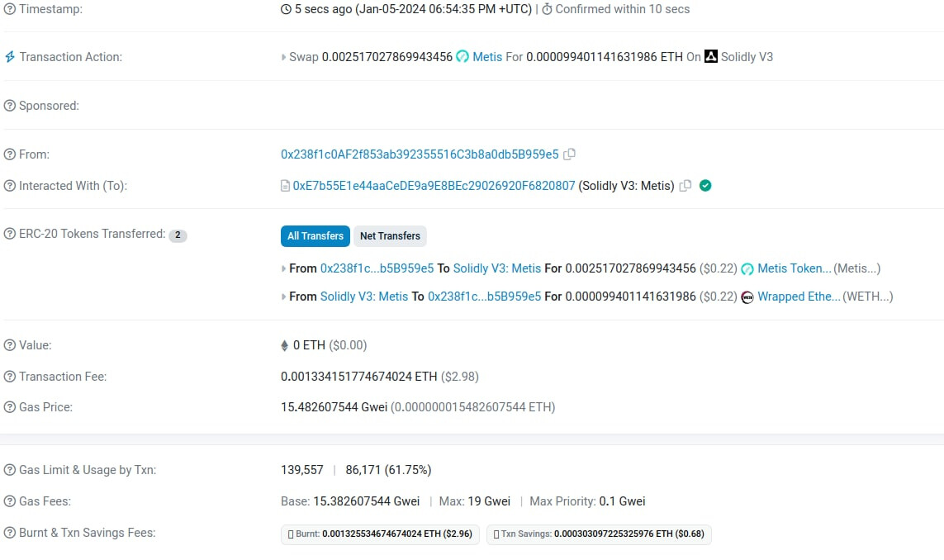Click the help icon beside Transaction Fee
944x560 pixels.
tap(10, 377)
